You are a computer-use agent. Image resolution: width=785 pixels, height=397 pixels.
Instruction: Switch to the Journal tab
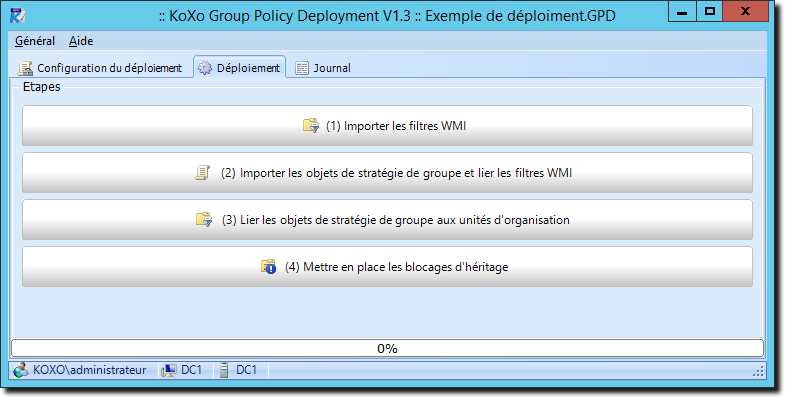point(323,68)
